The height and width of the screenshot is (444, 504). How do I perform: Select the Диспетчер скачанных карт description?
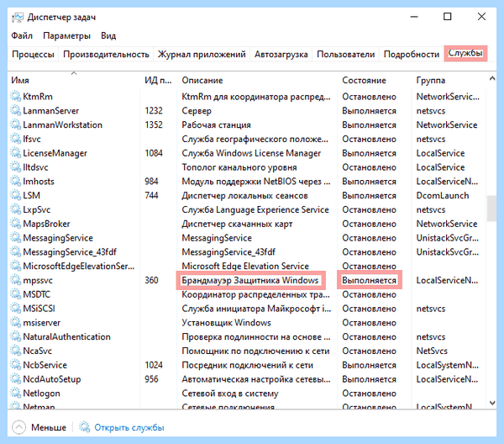click(x=237, y=224)
